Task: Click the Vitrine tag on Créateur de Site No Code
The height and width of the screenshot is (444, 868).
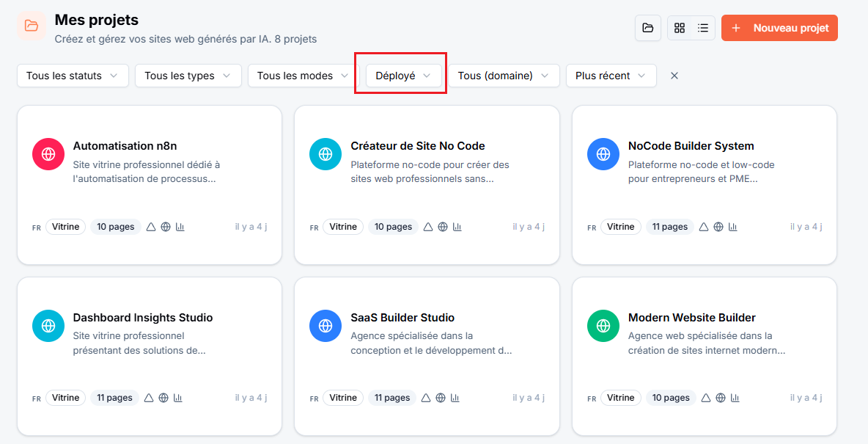Action: pyautogui.click(x=342, y=227)
